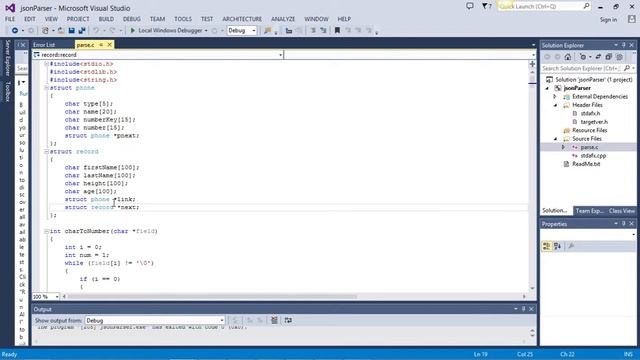Click the Redo toolbar icon
The image size is (640, 360).
point(112,31)
